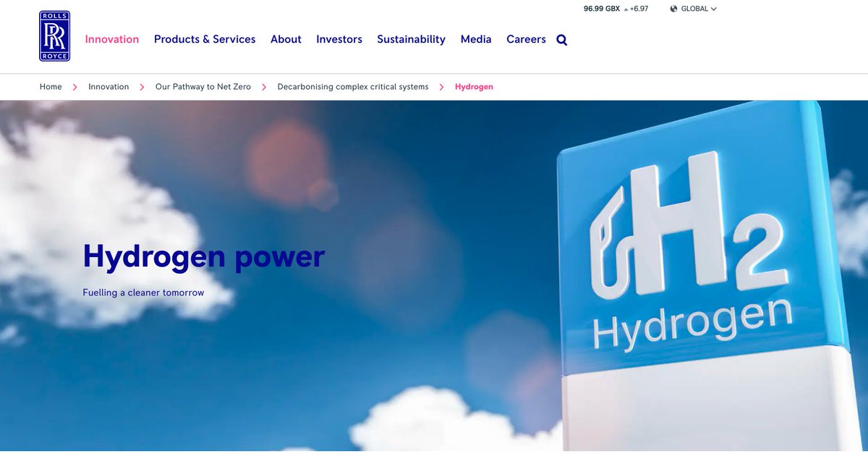Open Decarbonising complex critical systems breadcrumb
Viewport: 868px width, 475px height.
coord(353,87)
